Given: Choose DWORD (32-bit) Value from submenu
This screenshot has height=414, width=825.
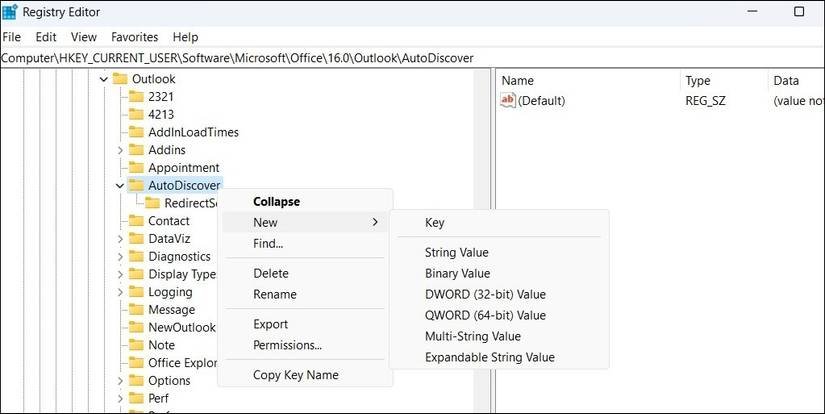Looking at the screenshot, I should click(x=485, y=294).
